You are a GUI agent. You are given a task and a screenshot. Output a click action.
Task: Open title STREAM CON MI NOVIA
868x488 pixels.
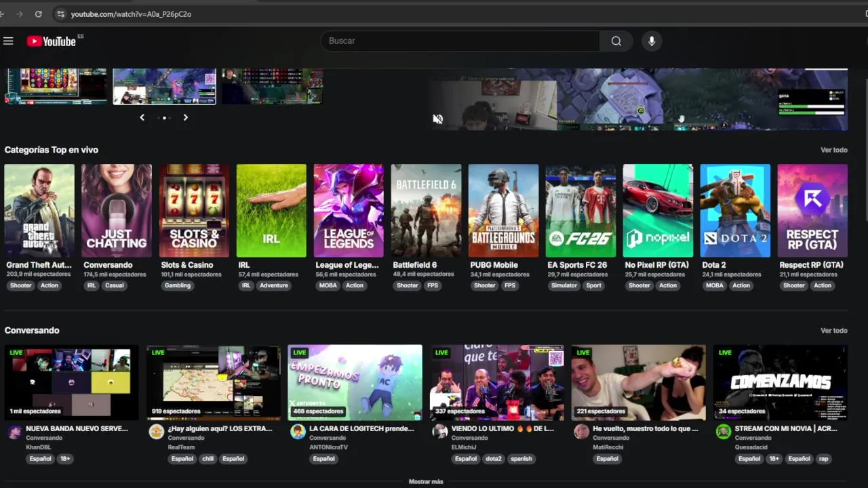pos(785,429)
